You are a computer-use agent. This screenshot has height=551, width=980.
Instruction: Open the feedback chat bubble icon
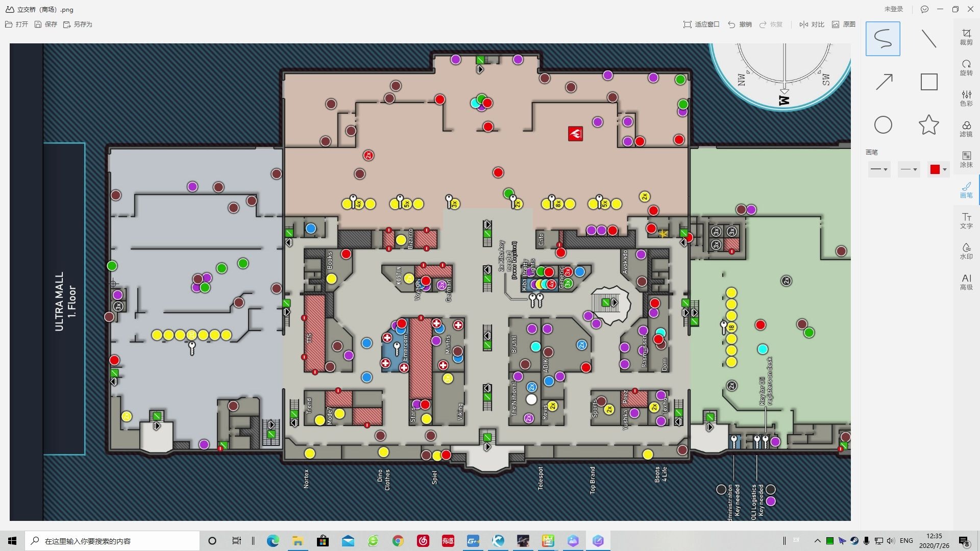(924, 9)
